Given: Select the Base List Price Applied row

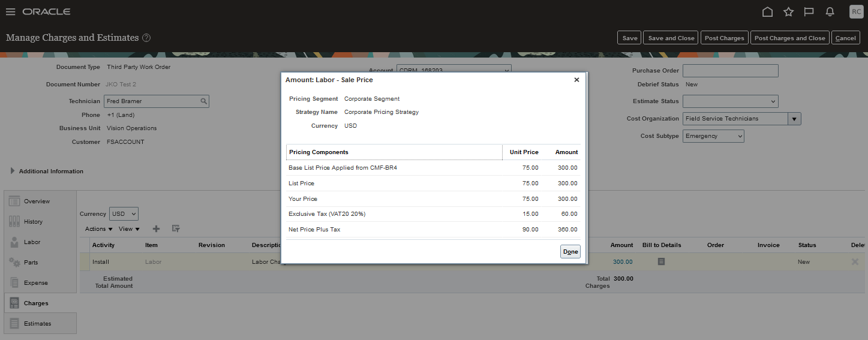Looking at the screenshot, I should pyautogui.click(x=433, y=168).
